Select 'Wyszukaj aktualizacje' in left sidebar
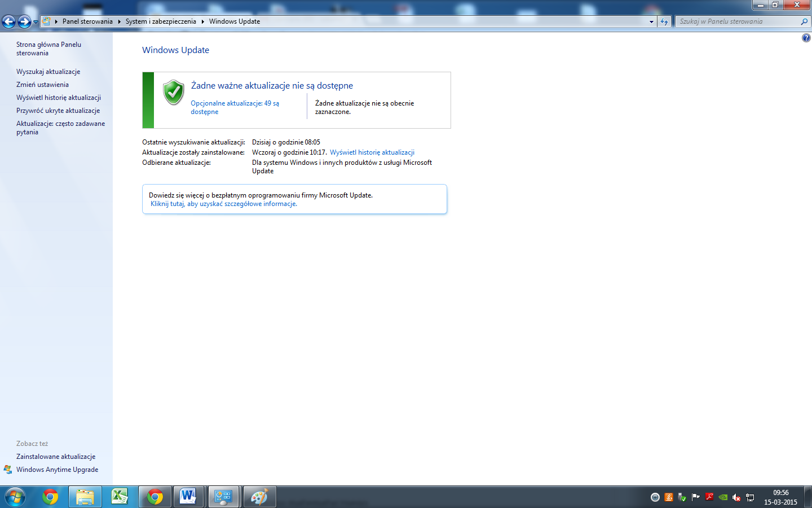The height and width of the screenshot is (508, 812). point(48,72)
